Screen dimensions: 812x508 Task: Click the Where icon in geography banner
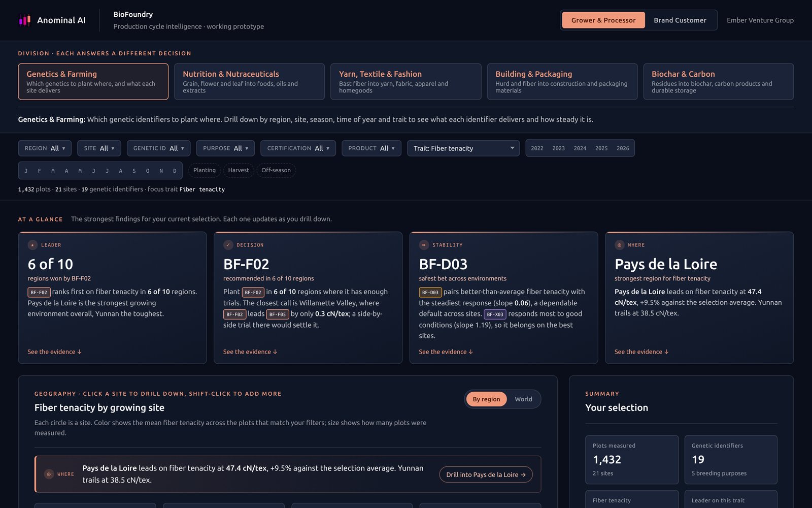49,474
